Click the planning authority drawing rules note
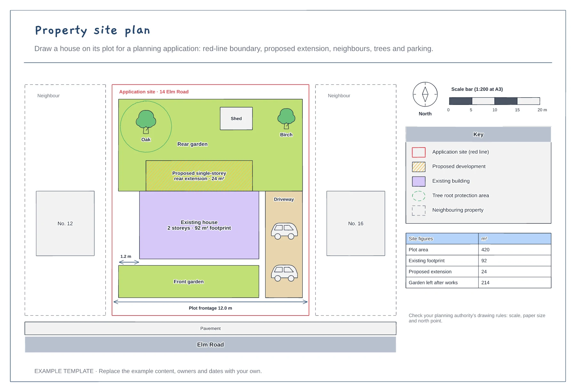 (x=477, y=318)
